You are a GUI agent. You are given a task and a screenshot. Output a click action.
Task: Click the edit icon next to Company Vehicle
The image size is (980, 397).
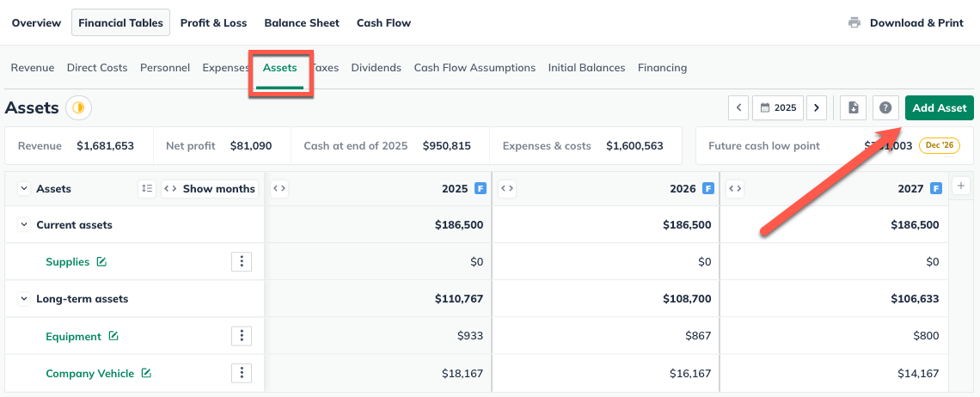[x=146, y=374]
